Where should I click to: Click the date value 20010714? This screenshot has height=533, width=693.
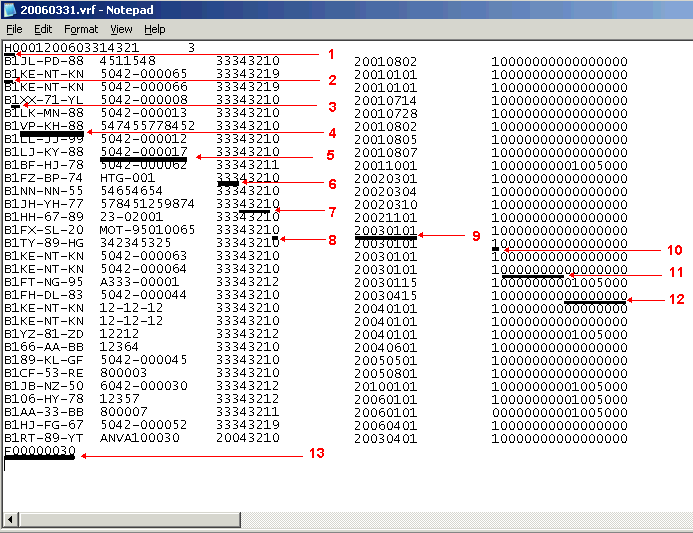(385, 100)
